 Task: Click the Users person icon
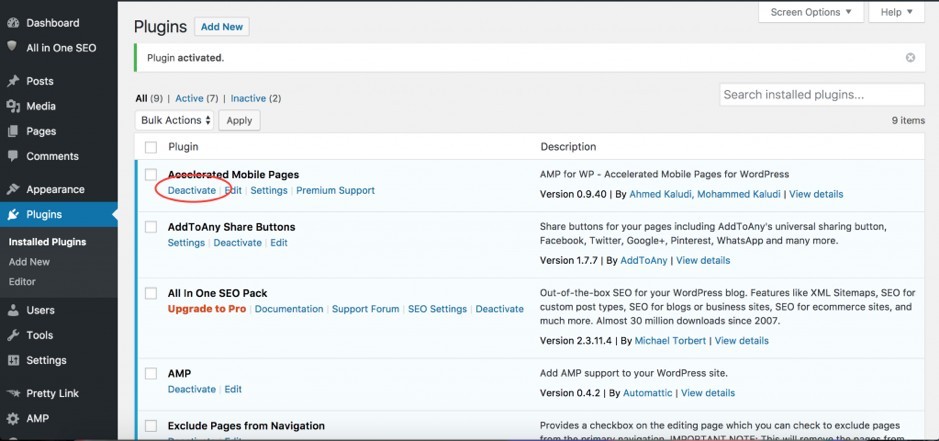point(13,310)
